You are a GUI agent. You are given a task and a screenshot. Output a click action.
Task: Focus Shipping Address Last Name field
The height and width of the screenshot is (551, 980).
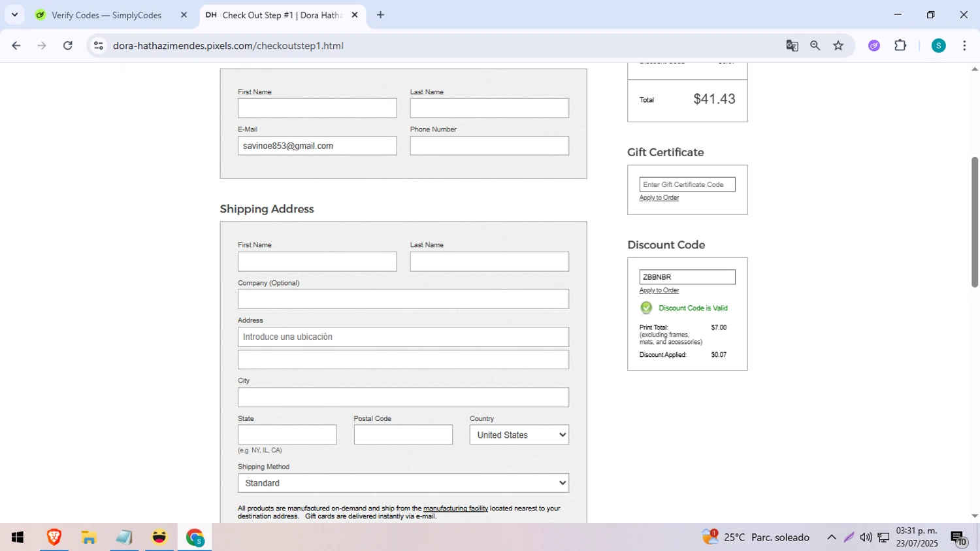(489, 261)
